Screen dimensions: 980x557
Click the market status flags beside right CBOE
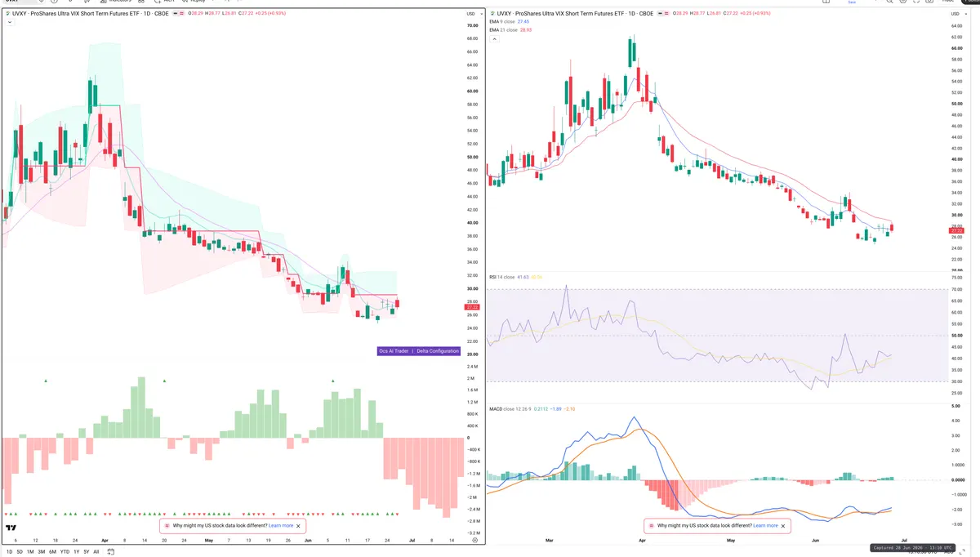(x=663, y=13)
